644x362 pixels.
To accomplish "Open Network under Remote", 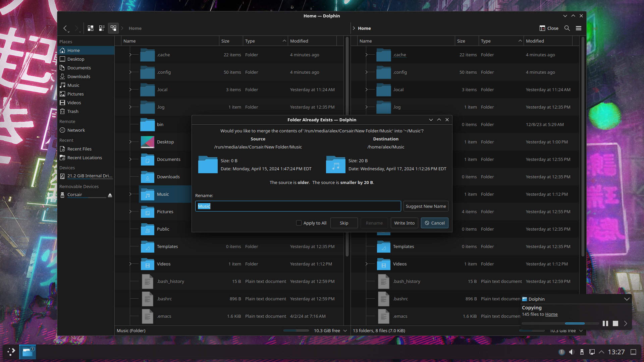I will [86, 130].
